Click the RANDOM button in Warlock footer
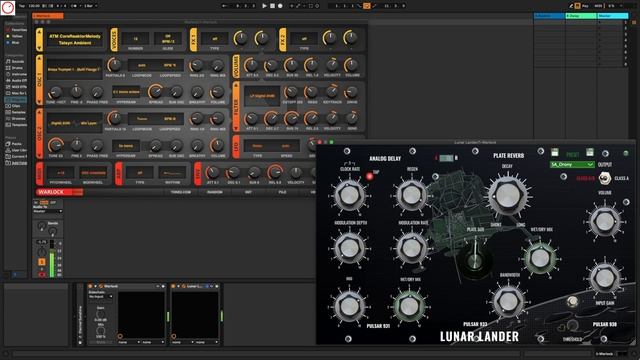Image resolution: width=640 pixels, height=360 pixels. 214,192
